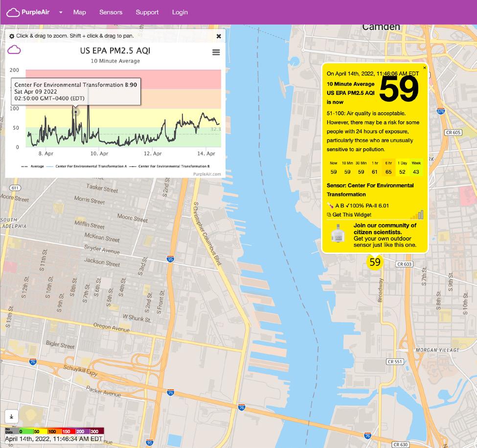
Task: Open the Support menu item
Action: 147,12
